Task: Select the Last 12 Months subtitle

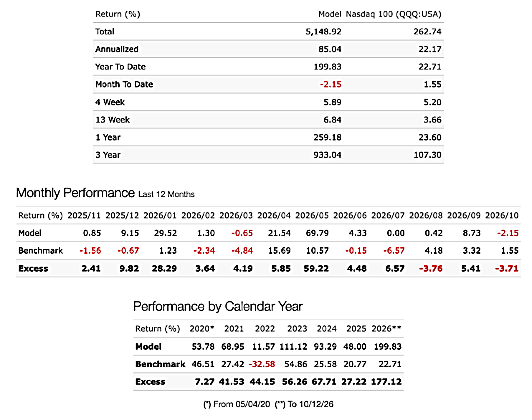Action: 166,194
